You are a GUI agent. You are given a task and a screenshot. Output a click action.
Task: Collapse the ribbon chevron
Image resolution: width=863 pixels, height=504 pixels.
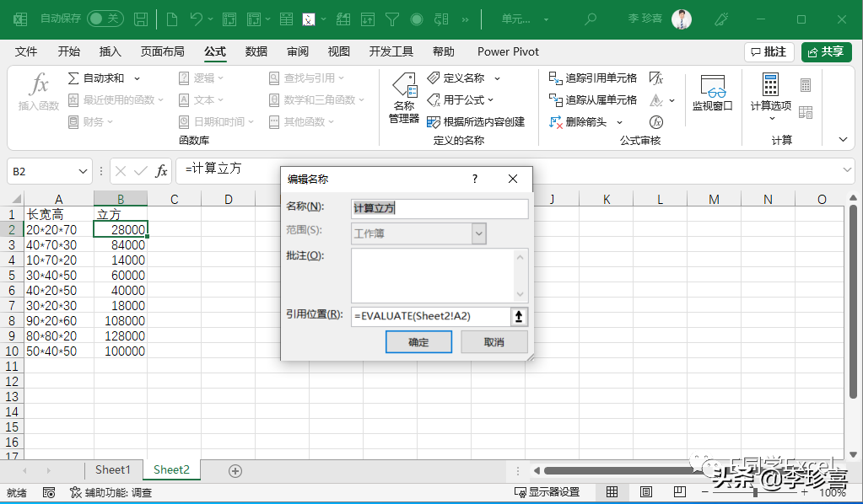point(844,140)
